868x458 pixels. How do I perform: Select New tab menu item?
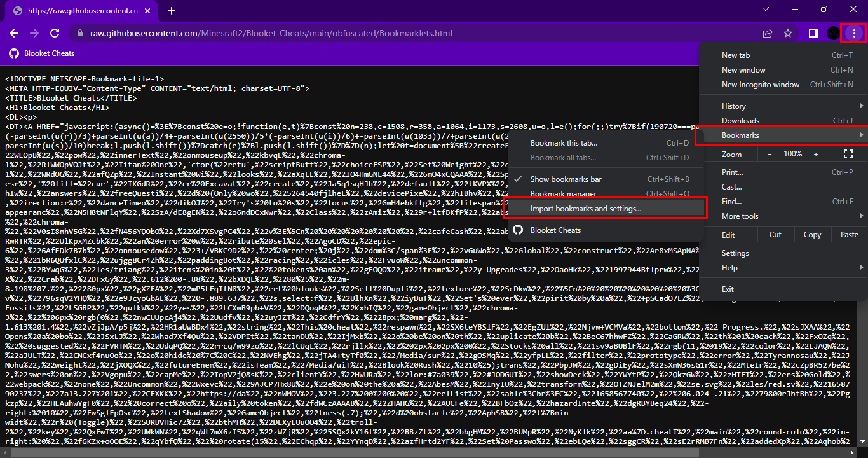783,55
